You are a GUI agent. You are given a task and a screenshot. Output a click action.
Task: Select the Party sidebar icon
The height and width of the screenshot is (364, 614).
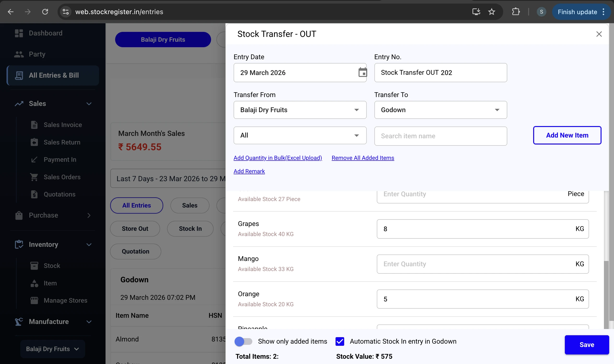19,54
